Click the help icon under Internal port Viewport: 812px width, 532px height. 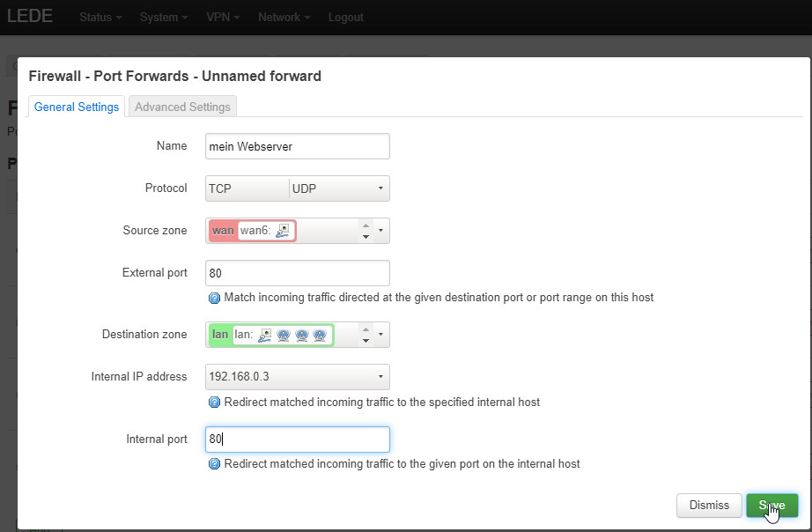[214, 464]
